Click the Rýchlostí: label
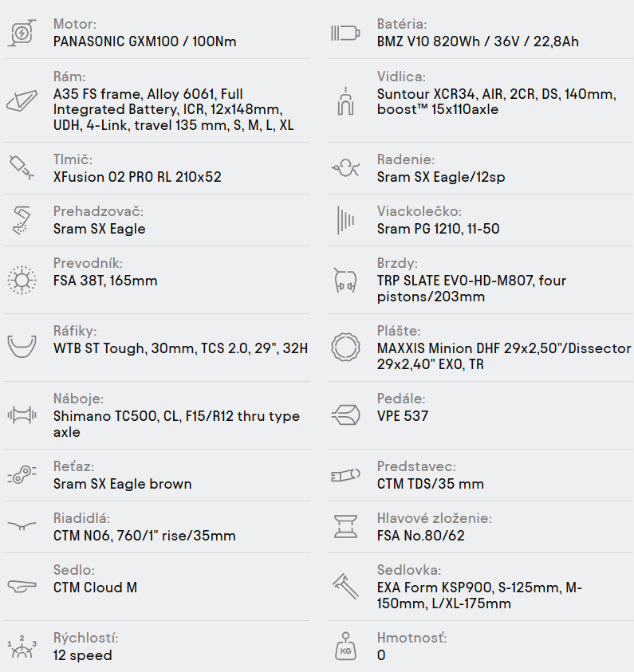The image size is (634, 672). pyautogui.click(x=86, y=638)
